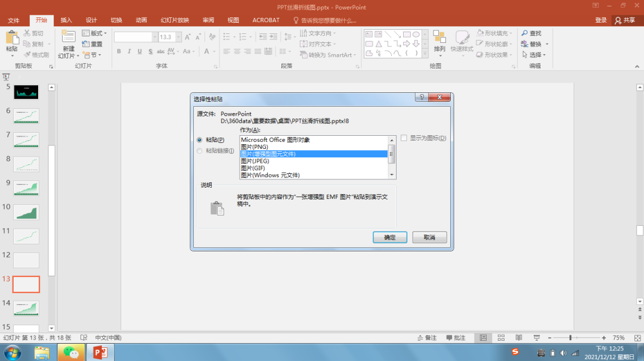Image resolution: width=644 pixels, height=361 pixels.
Task: Open the Insert (插入) tab
Action: 66,20
